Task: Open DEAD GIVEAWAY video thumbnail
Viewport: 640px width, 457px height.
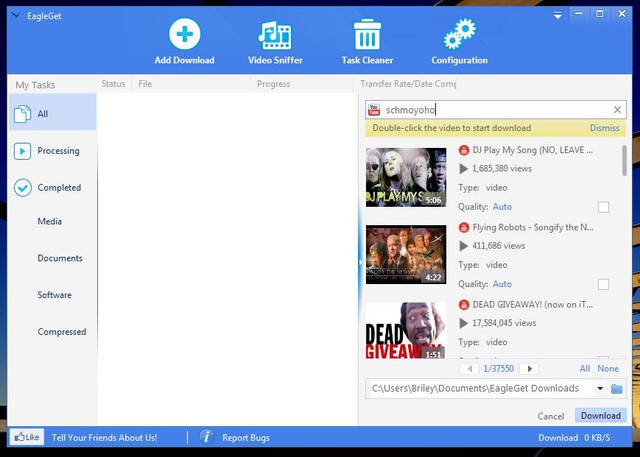Action: click(x=406, y=330)
